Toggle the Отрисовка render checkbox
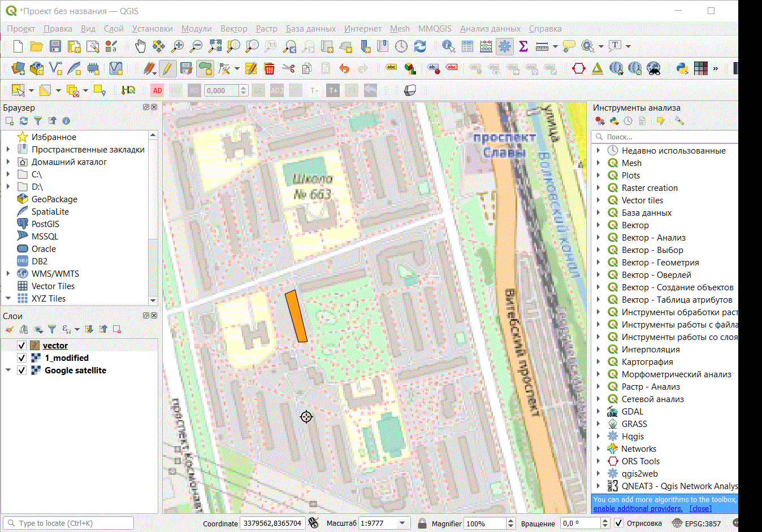 [x=618, y=524]
